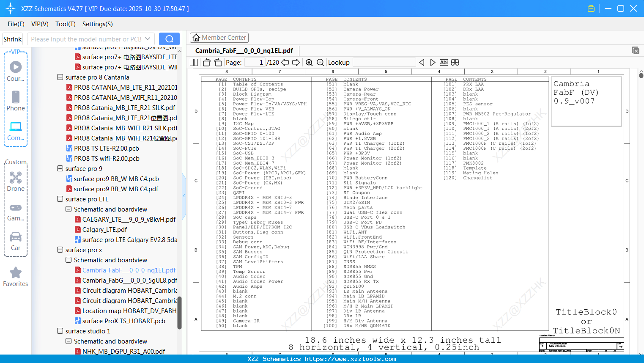644x363 pixels.
Task: Go to the next page arrow
Action: pos(296,63)
